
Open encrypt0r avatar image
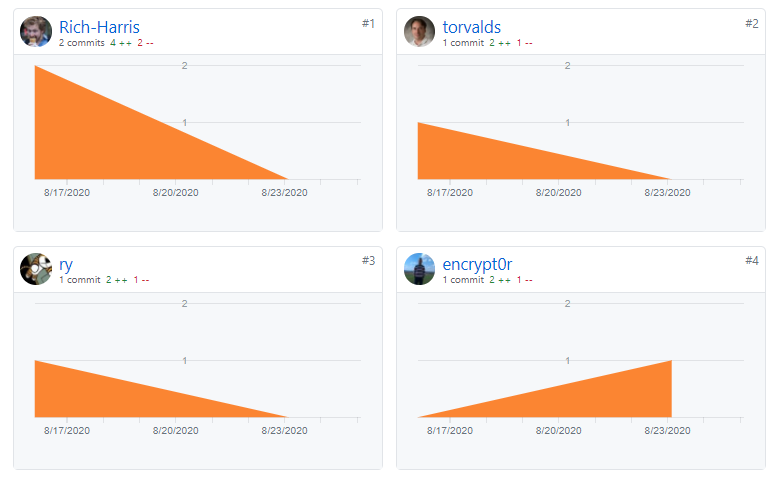click(419, 269)
